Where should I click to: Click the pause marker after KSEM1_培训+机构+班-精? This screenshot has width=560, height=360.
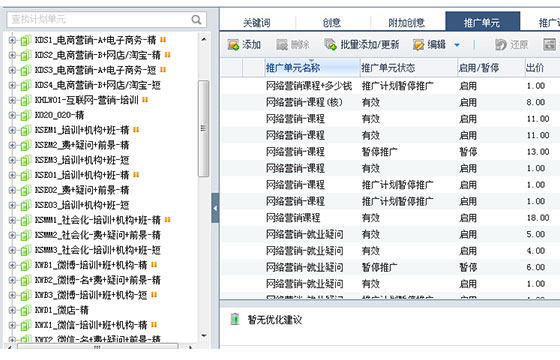[136, 130]
